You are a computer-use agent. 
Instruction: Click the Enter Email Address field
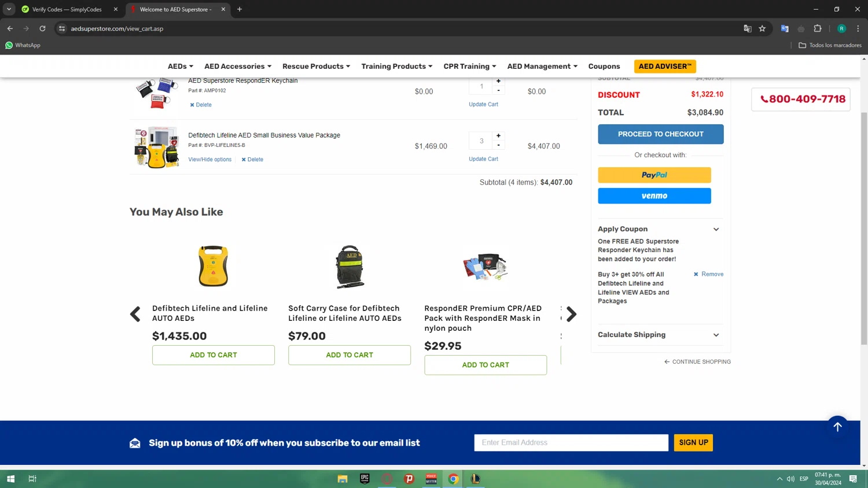(571, 443)
